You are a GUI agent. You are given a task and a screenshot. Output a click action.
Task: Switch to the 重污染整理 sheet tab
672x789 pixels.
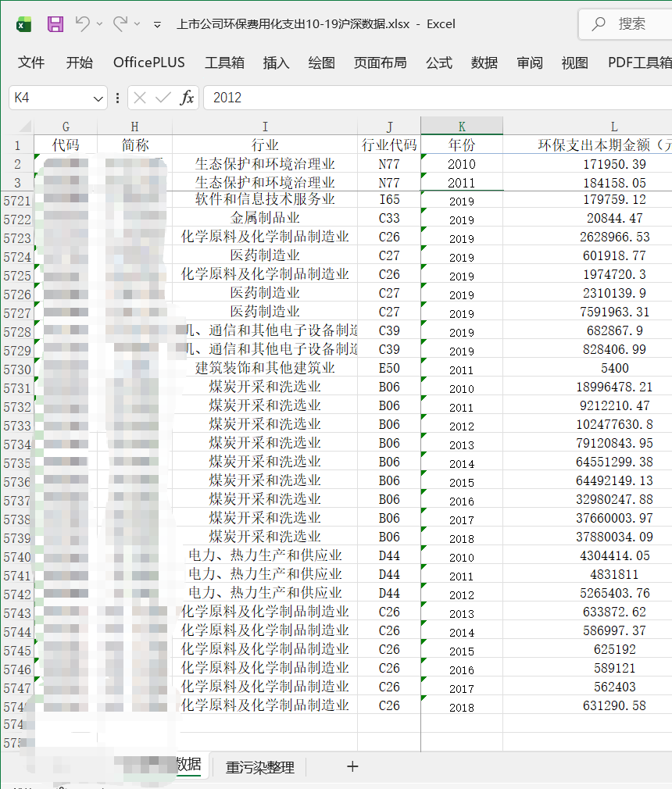coord(259,767)
